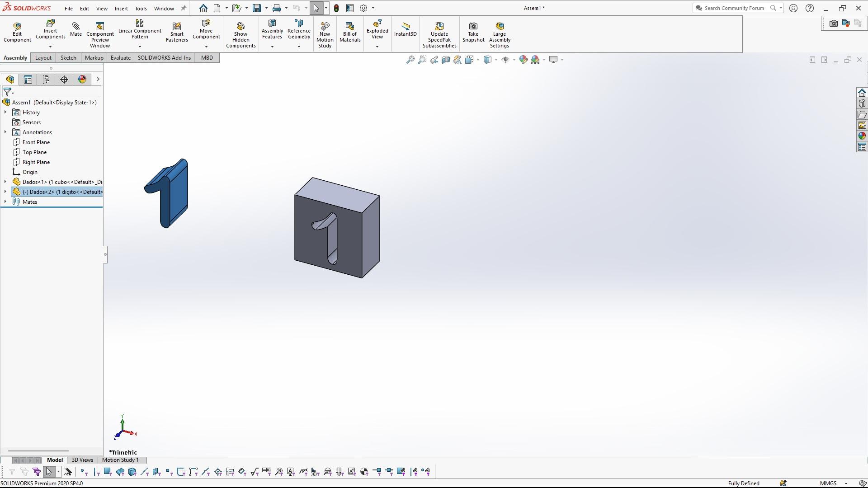Click the Home icon in the top toolbar

[203, 8]
